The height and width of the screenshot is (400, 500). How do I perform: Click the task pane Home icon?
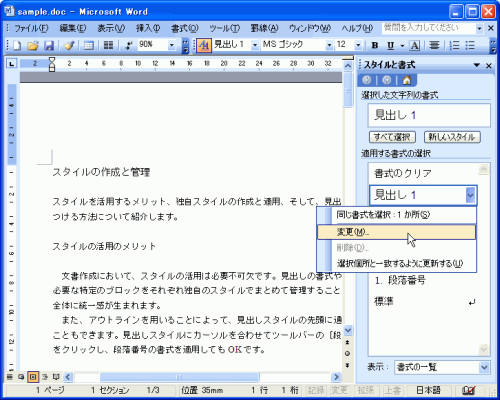(x=407, y=80)
